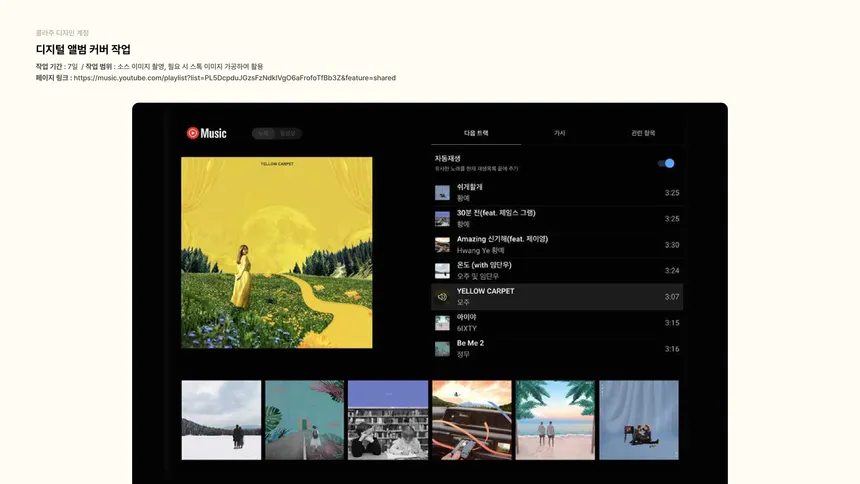Select the YELLOW CARPET track title

click(485, 291)
